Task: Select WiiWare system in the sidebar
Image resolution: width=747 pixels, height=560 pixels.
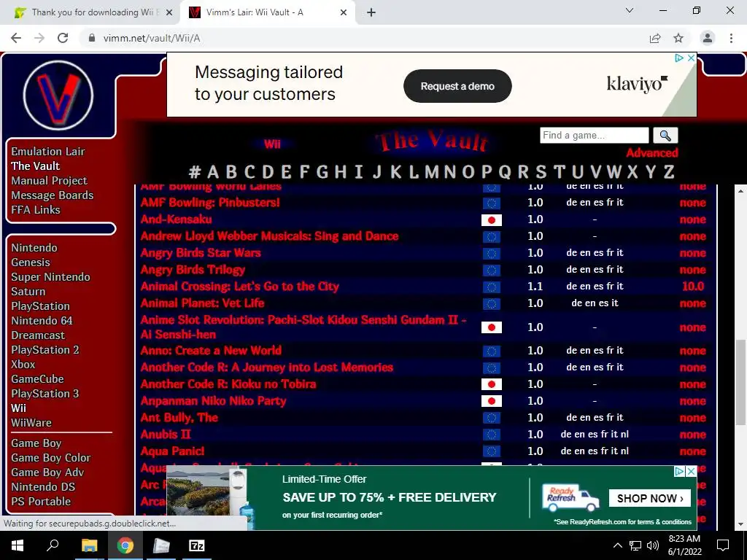Action: (31, 422)
